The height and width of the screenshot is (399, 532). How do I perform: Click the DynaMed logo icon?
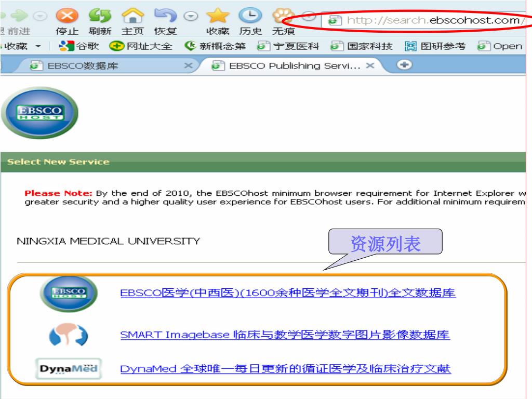click(69, 368)
